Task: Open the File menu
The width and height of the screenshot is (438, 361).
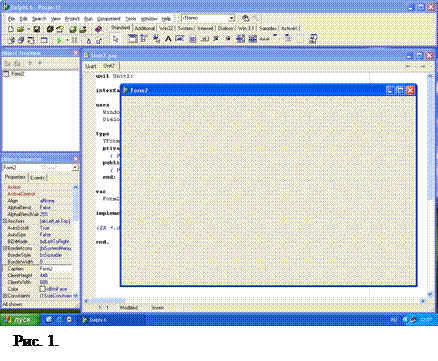Action: pyautogui.click(x=11, y=19)
